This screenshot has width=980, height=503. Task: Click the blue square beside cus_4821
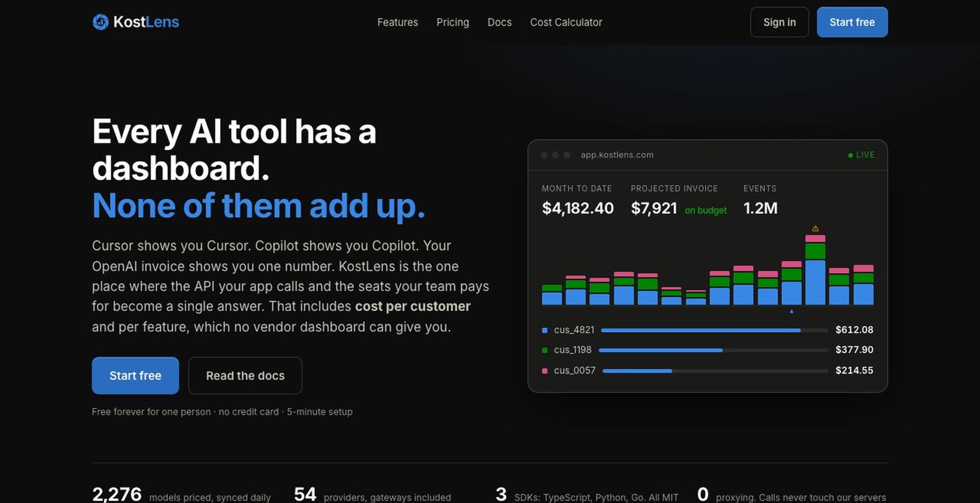pos(545,330)
